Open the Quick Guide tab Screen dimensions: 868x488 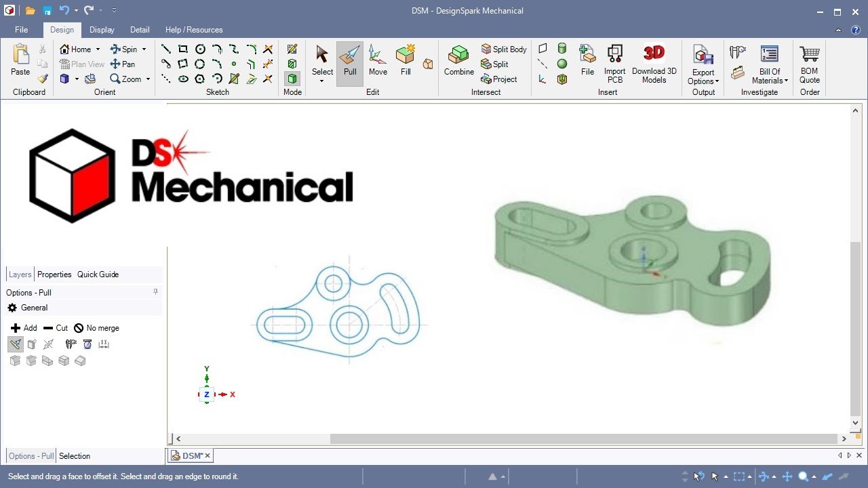coord(98,274)
